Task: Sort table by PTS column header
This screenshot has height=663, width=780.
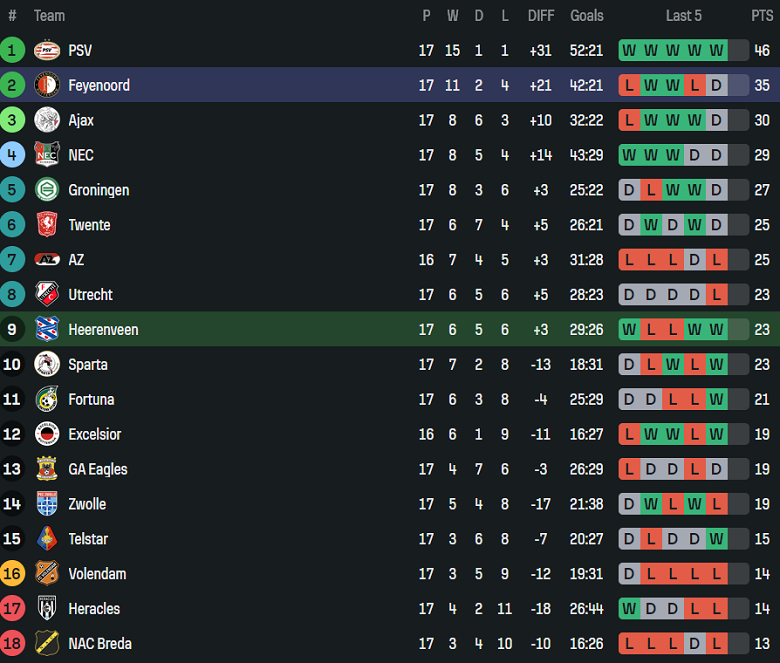Action: click(x=762, y=16)
